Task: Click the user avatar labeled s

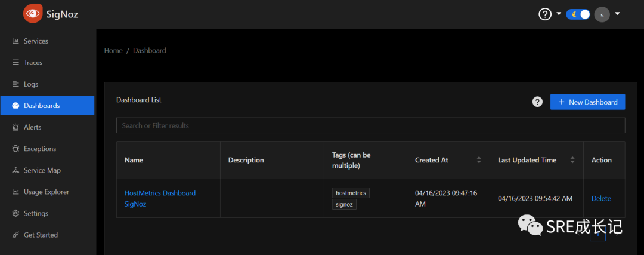Action: (602, 15)
